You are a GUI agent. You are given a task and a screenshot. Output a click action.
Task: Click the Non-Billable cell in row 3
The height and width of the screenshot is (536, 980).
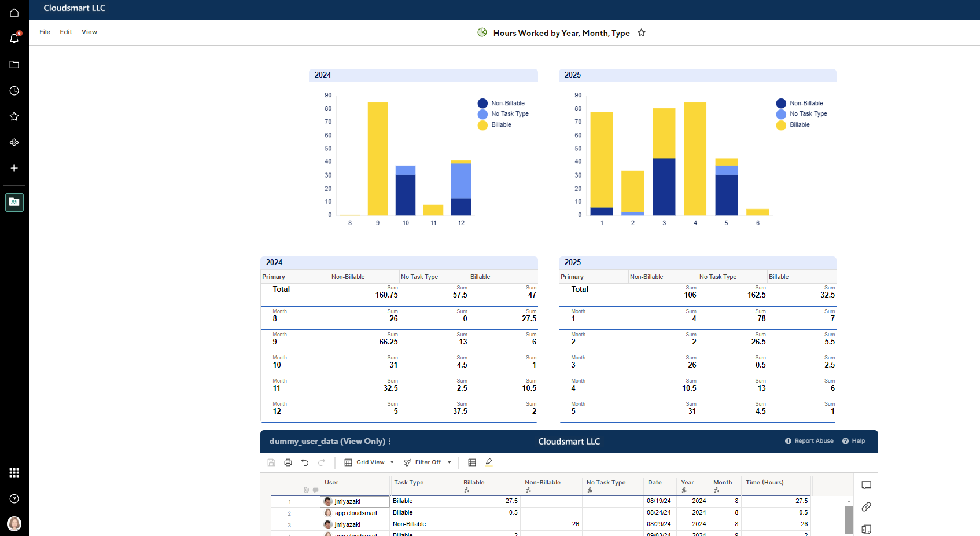[x=425, y=524]
